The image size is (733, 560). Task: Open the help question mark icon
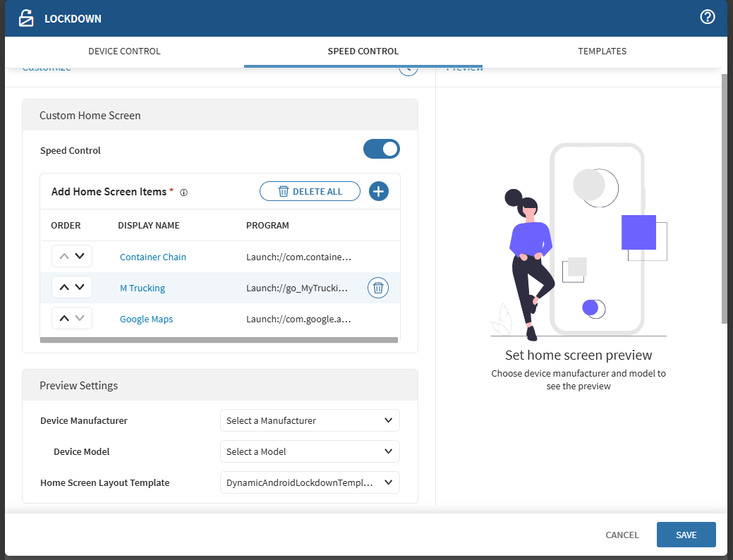(708, 18)
